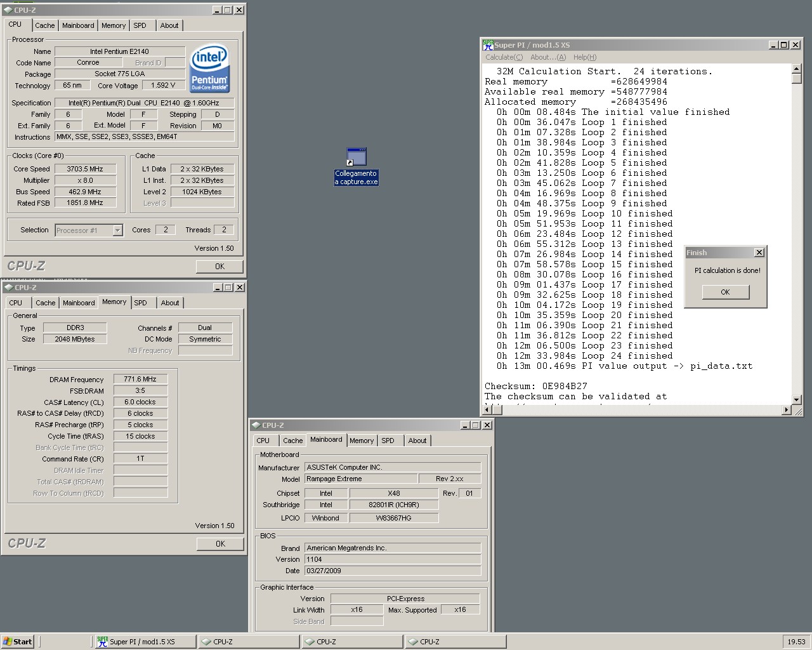Click OK in CPU-Z Memory window
Screen dimensions: 812x650
(x=220, y=544)
